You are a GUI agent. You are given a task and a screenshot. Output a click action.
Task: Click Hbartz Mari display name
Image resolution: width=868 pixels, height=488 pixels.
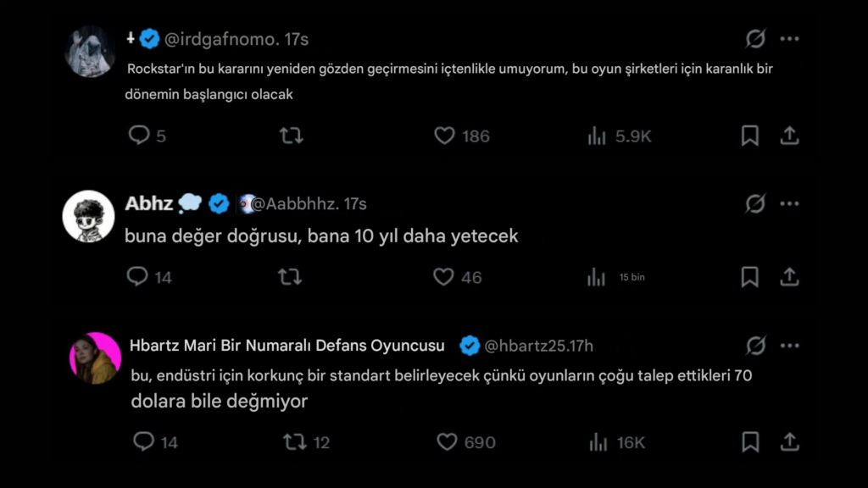click(287, 345)
